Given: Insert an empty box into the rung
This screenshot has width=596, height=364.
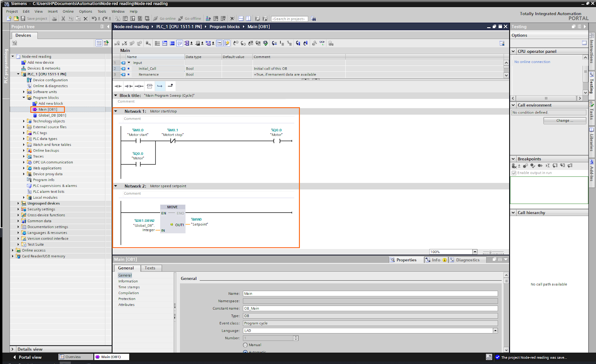Looking at the screenshot, I should click(149, 86).
